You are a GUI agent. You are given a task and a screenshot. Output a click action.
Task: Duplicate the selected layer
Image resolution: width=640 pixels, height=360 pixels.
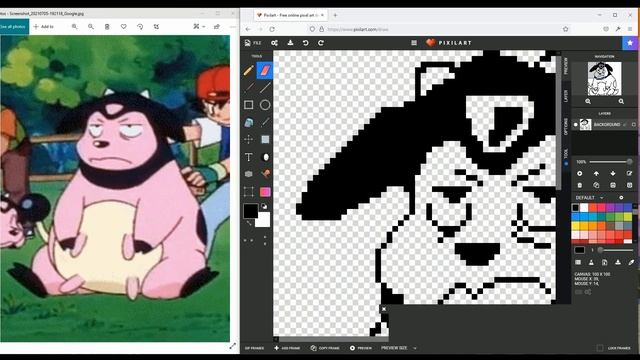[596, 185]
